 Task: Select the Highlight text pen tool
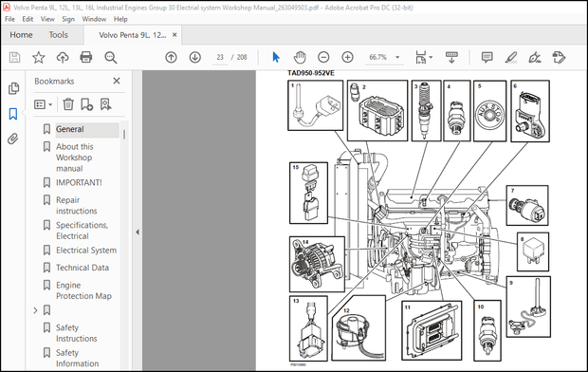pos(511,57)
